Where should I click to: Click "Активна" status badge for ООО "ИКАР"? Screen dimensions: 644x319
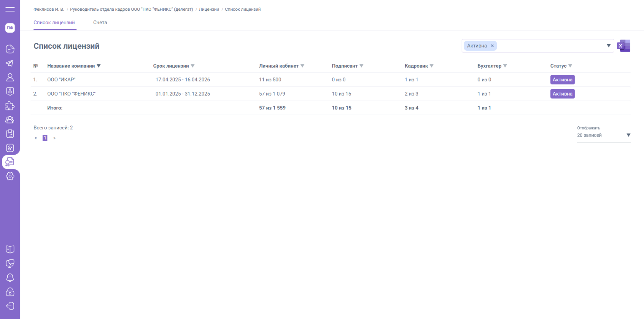[x=562, y=80]
